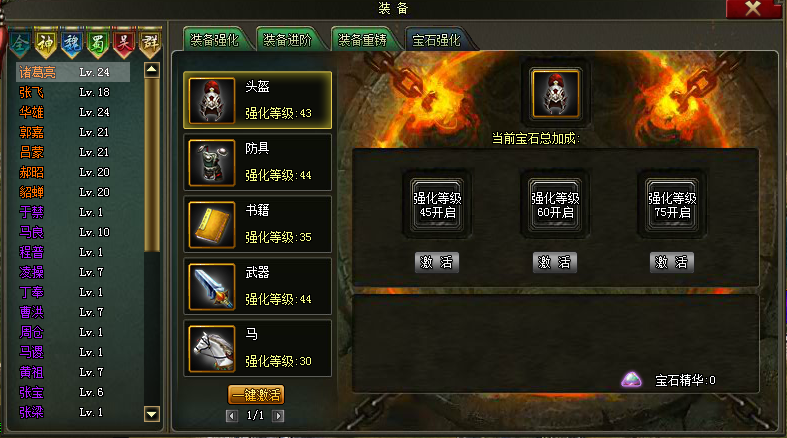Go to previous equipment page arrow
The width and height of the screenshot is (787, 438).
click(231, 415)
